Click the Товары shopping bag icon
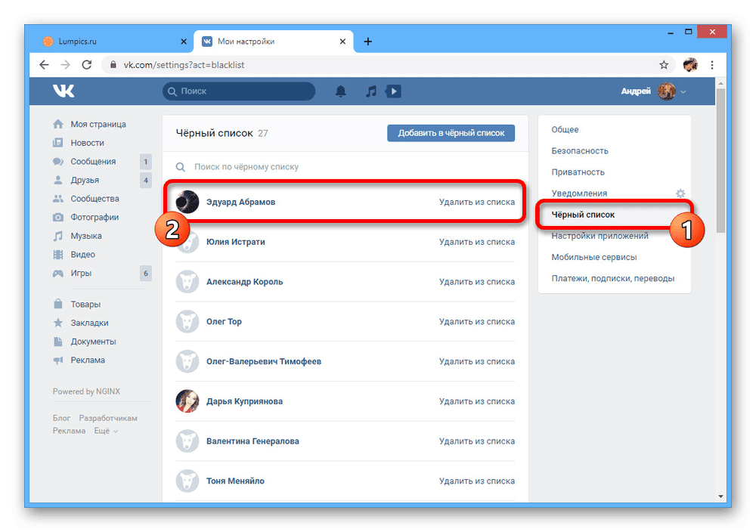This screenshot has height=532, width=756. pos(58,304)
